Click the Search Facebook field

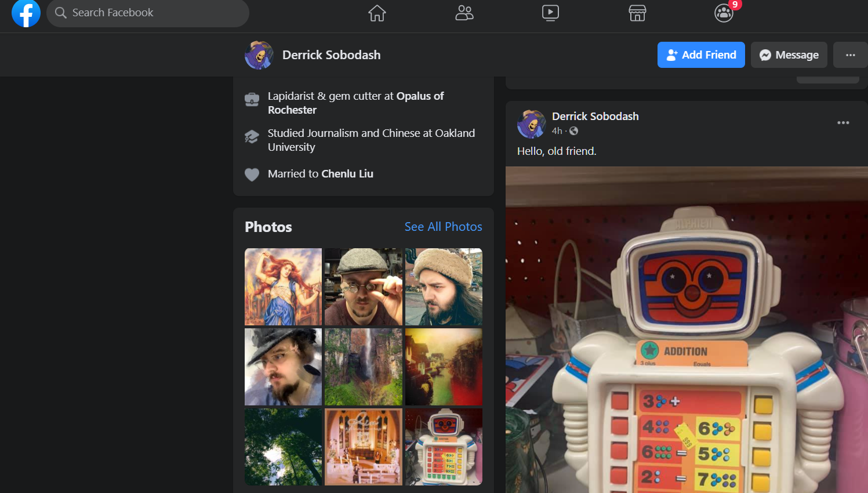[148, 13]
